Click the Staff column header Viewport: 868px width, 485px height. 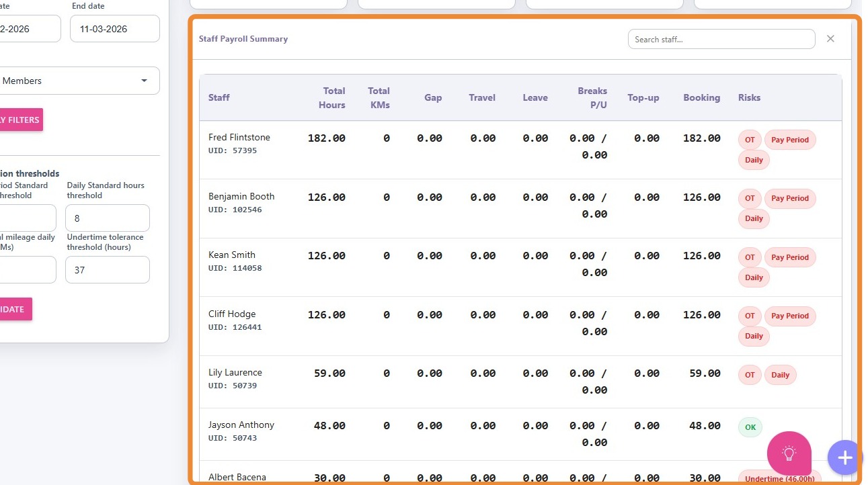click(x=219, y=97)
